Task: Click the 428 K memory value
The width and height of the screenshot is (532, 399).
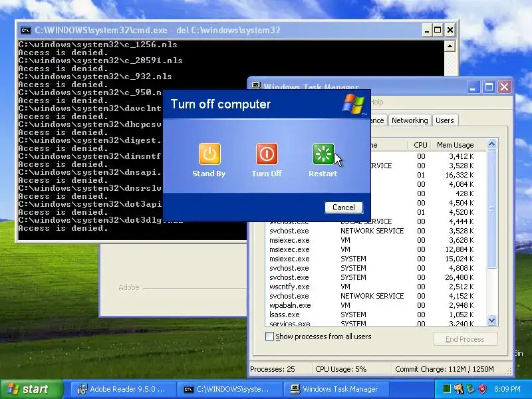Action: [x=464, y=194]
